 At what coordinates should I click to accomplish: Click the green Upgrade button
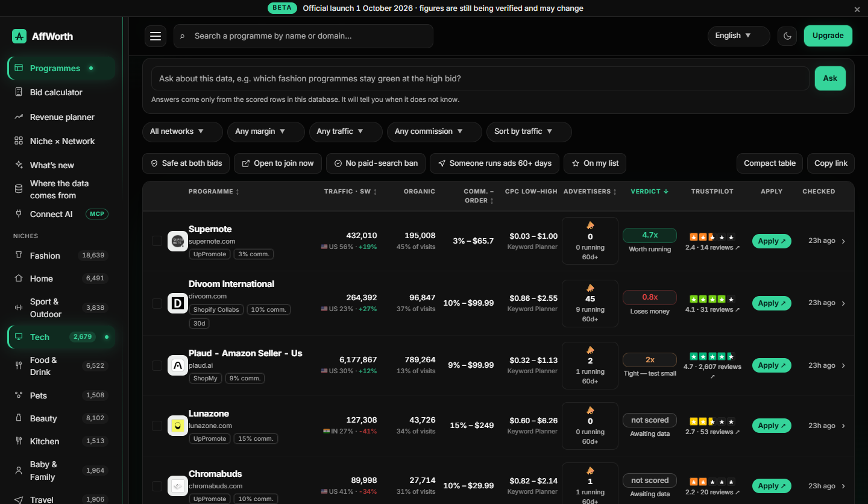point(828,36)
